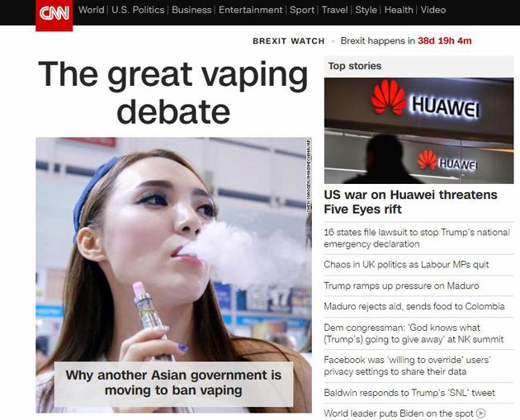Go to the Video section
Image resolution: width=520 pixels, height=420 pixels.
(x=433, y=10)
